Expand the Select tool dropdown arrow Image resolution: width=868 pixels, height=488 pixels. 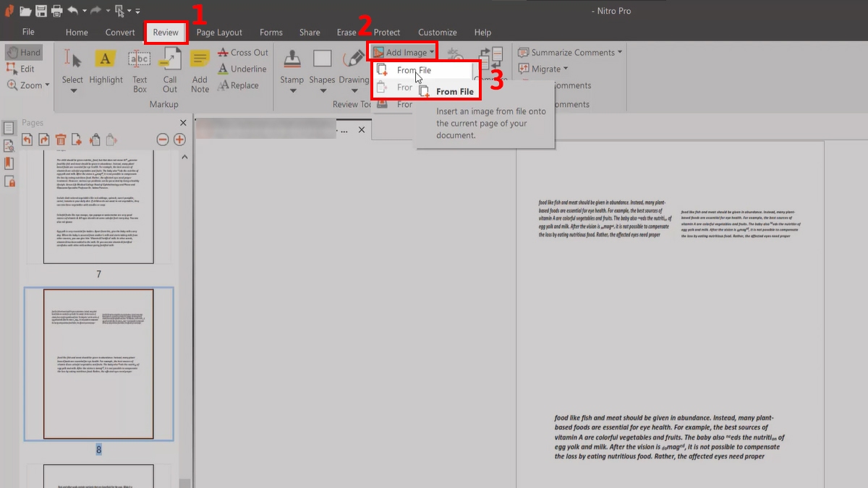pyautogui.click(x=72, y=91)
